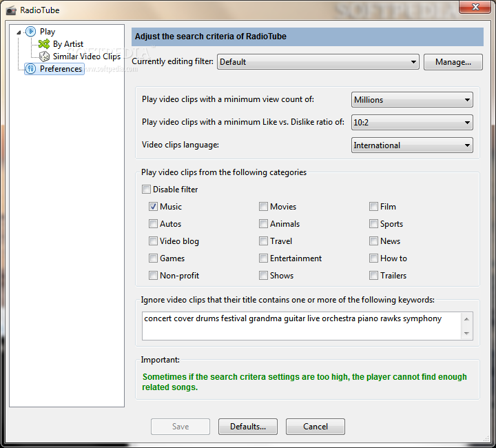Check the Movies category
Screen dimensions: 496x448
(263, 207)
